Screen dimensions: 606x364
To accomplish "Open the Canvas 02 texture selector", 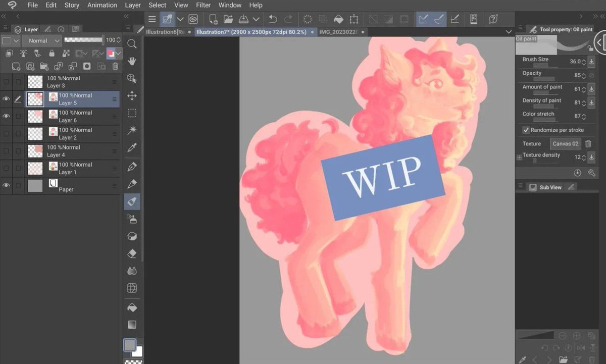I will (x=566, y=144).
